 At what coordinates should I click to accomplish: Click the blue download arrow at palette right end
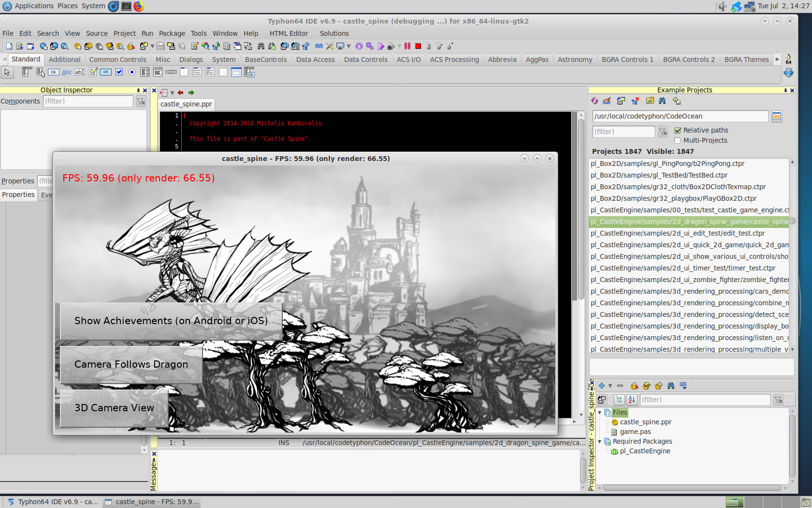pos(788,73)
